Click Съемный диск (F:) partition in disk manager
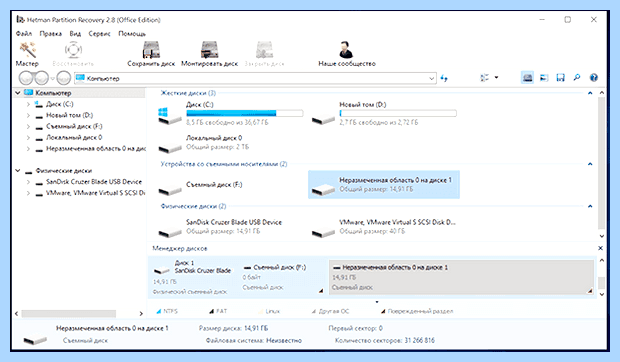 click(x=283, y=277)
